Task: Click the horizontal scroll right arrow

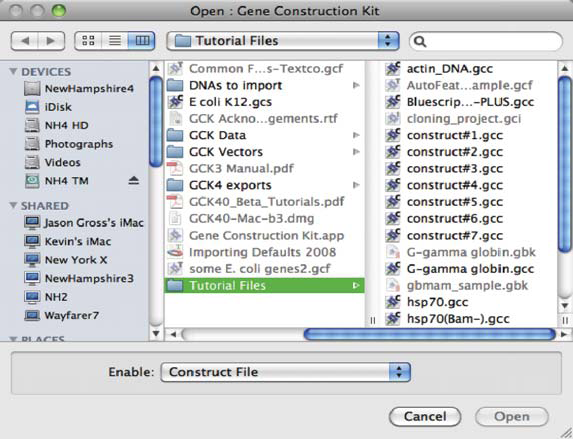Action: point(564,334)
